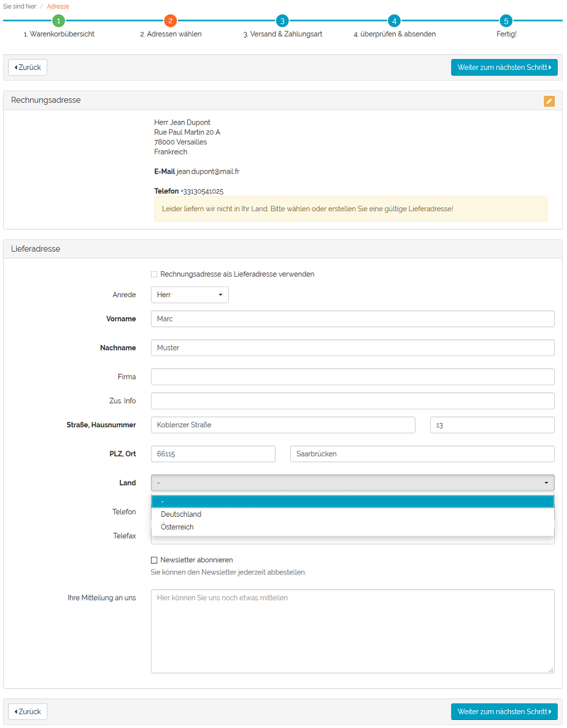Click the Adresse breadcrumb link

(x=58, y=6)
